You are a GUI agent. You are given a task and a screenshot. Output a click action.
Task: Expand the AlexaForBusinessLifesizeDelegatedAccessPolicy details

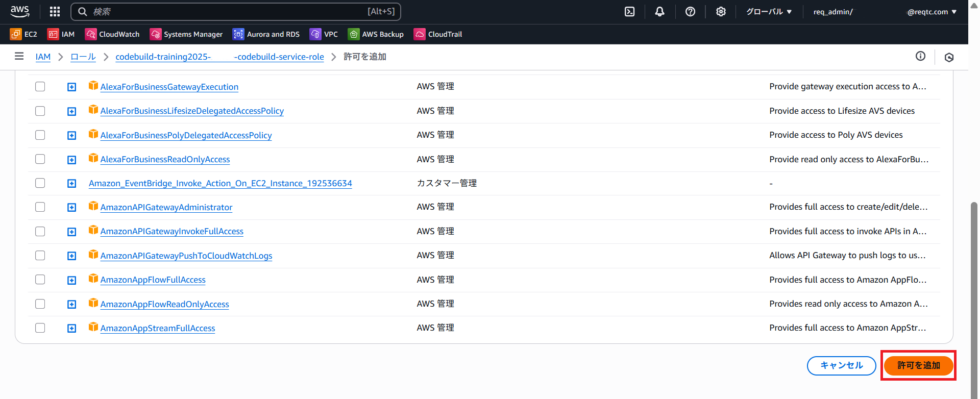point(72,111)
